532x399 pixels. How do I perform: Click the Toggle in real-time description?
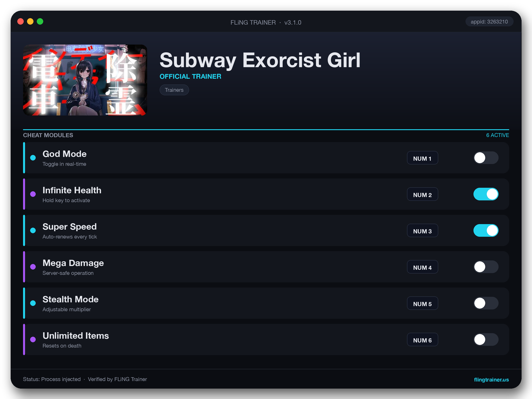click(64, 164)
